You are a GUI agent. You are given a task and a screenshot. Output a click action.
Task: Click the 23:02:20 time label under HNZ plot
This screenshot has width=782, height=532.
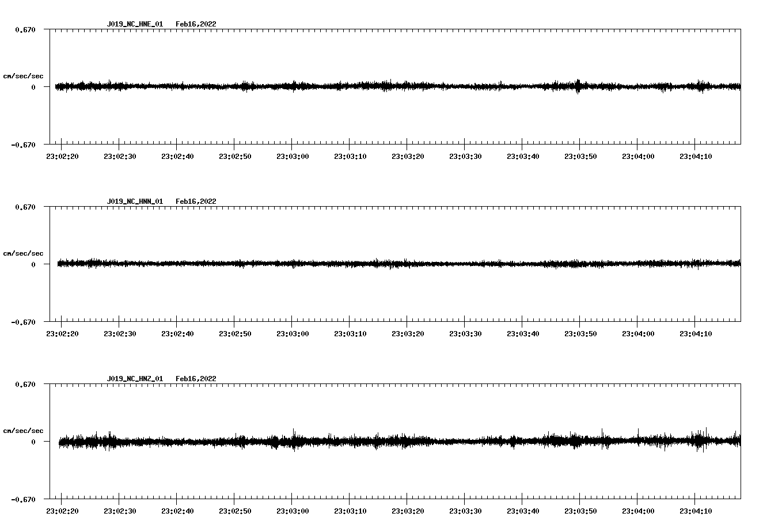(62, 511)
